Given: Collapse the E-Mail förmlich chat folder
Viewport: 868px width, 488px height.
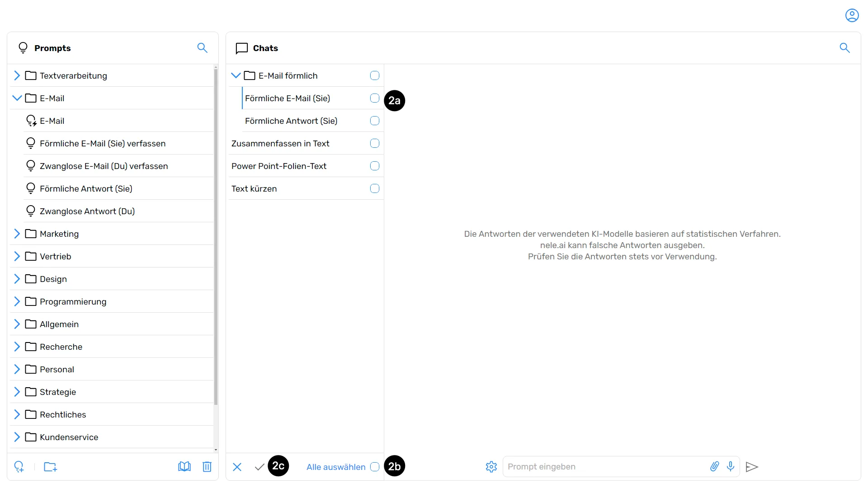Looking at the screenshot, I should click(x=236, y=75).
